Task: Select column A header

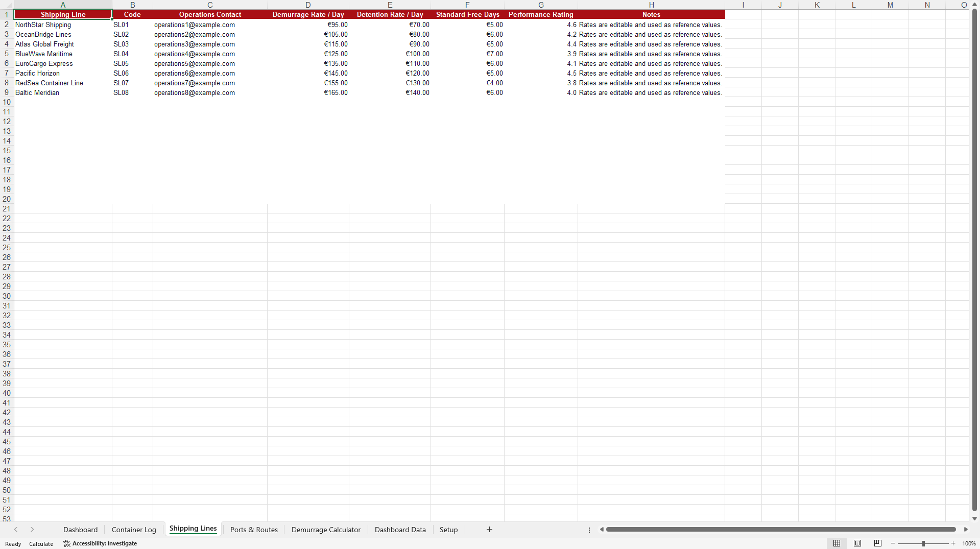Action: pyautogui.click(x=63, y=5)
